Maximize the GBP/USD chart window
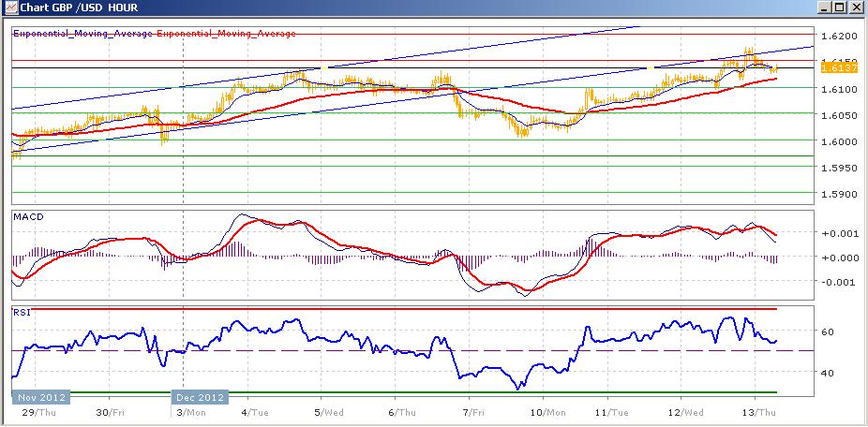The height and width of the screenshot is (427, 868). point(839,8)
